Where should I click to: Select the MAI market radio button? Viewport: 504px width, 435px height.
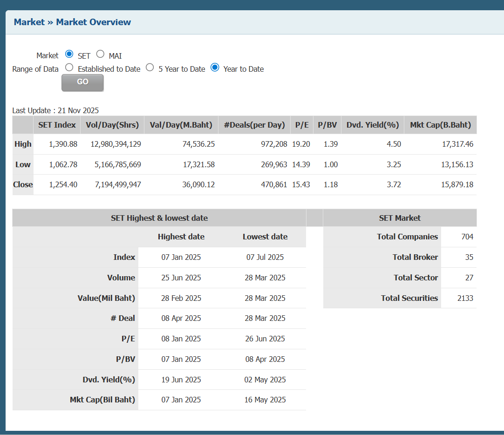100,54
